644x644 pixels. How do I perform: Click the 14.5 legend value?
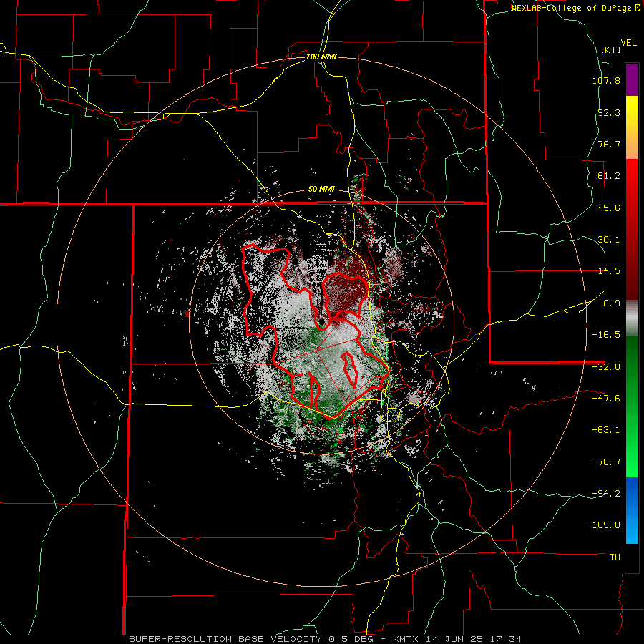coord(609,271)
